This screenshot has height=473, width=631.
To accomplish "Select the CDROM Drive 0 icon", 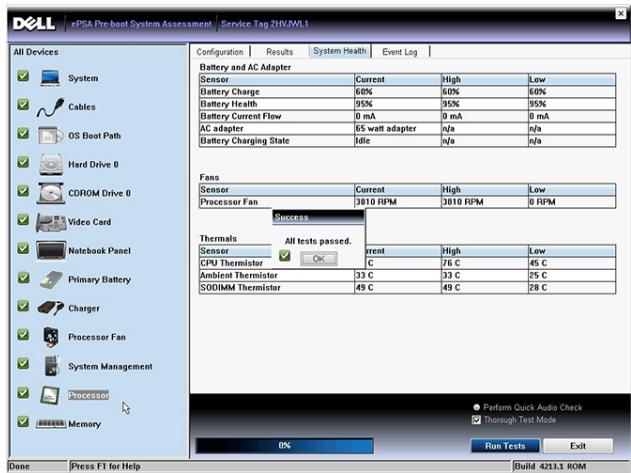I will pos(51,193).
